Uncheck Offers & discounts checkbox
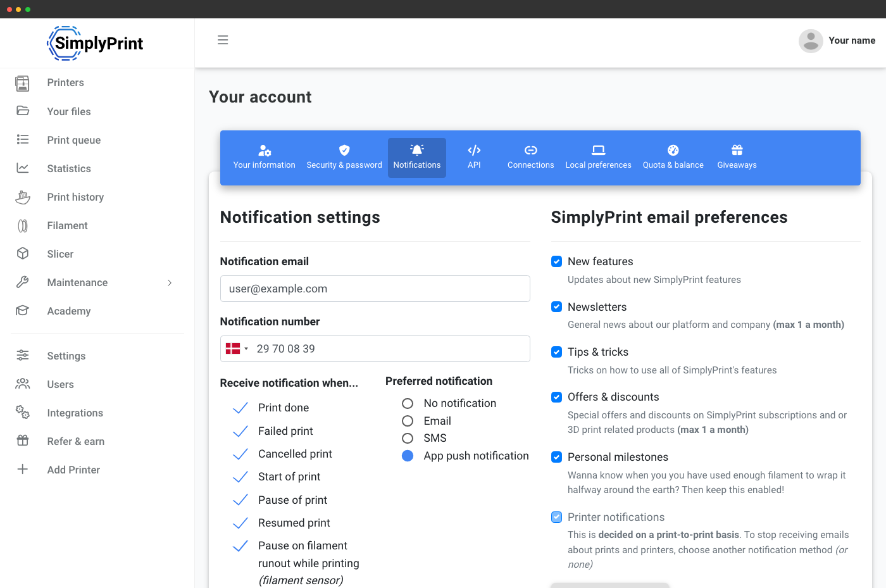Viewport: 886px width, 588px height. click(x=557, y=397)
